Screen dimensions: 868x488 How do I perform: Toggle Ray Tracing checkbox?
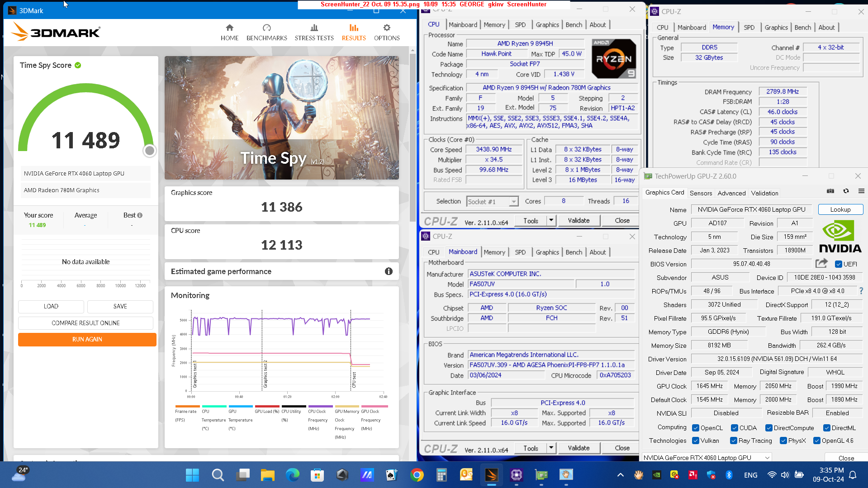click(x=734, y=441)
